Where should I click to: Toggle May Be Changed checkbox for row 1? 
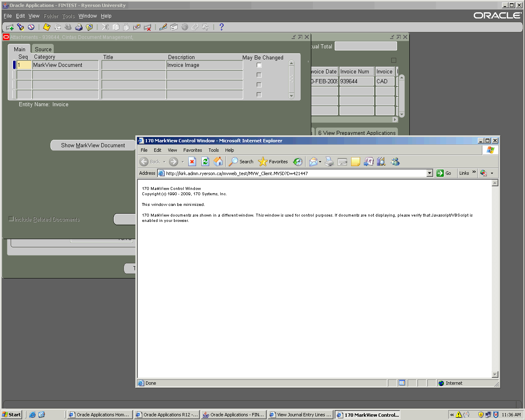[x=259, y=65]
